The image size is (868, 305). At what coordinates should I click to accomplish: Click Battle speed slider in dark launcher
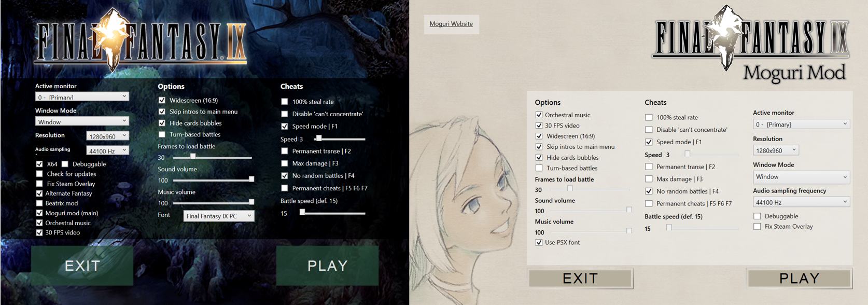point(332,212)
